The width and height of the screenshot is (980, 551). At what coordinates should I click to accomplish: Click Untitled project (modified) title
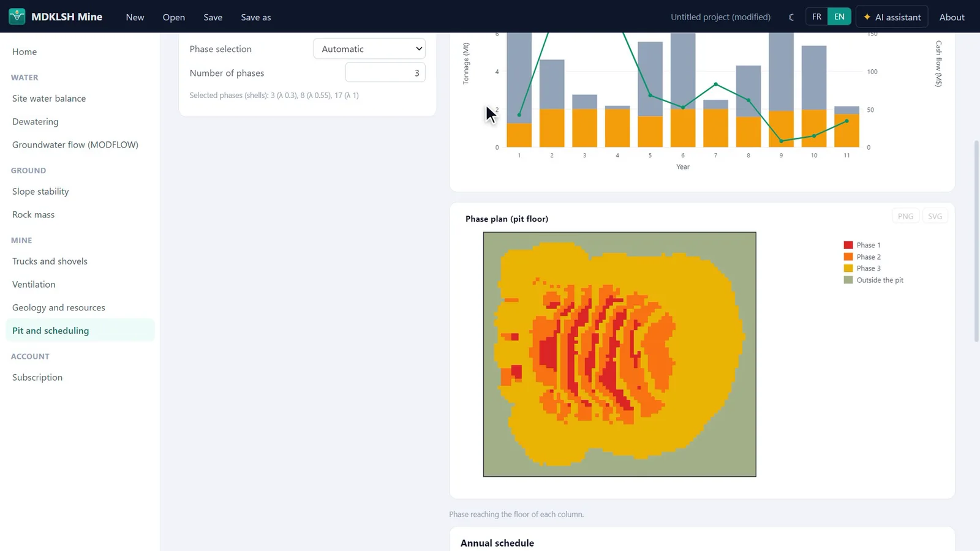720,17
